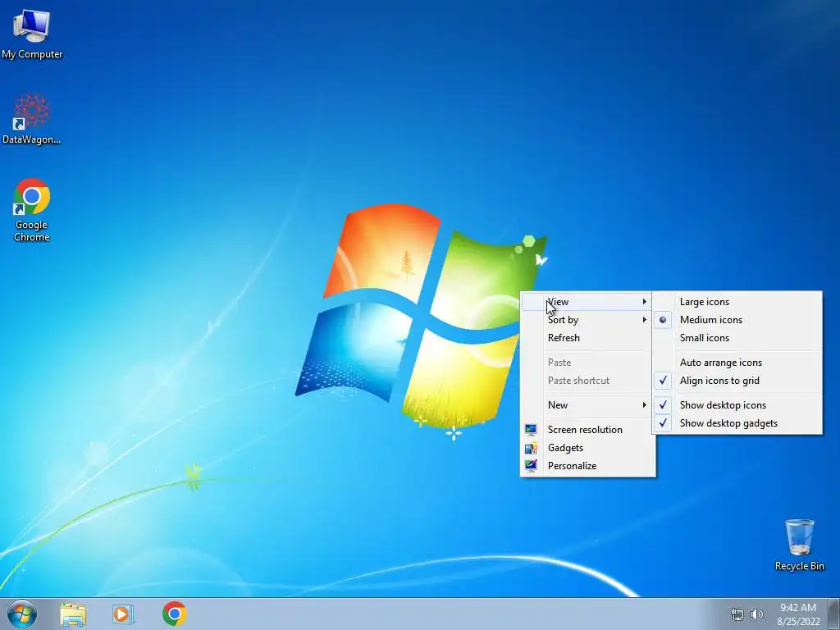Launch Chrome from the taskbar
The width and height of the screenshot is (840, 630).
click(x=175, y=614)
